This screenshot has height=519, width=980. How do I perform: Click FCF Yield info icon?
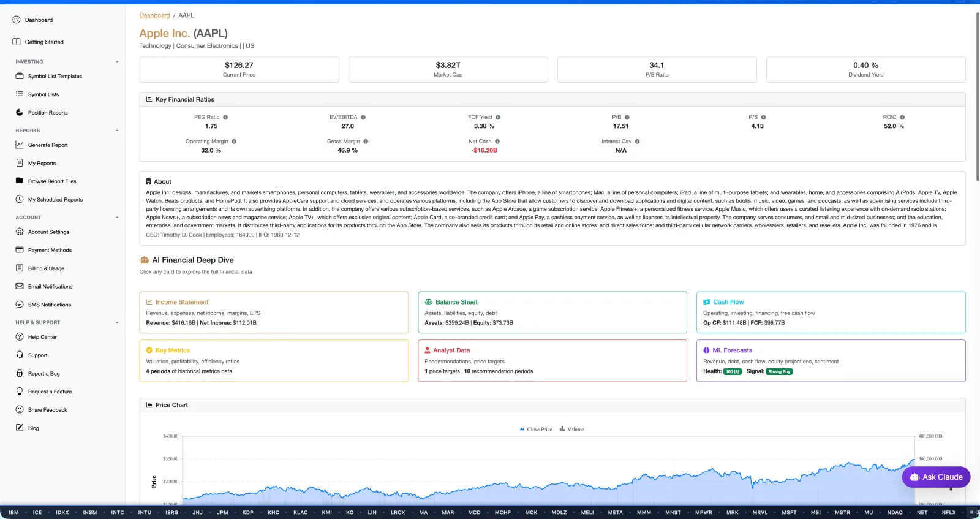(x=498, y=117)
